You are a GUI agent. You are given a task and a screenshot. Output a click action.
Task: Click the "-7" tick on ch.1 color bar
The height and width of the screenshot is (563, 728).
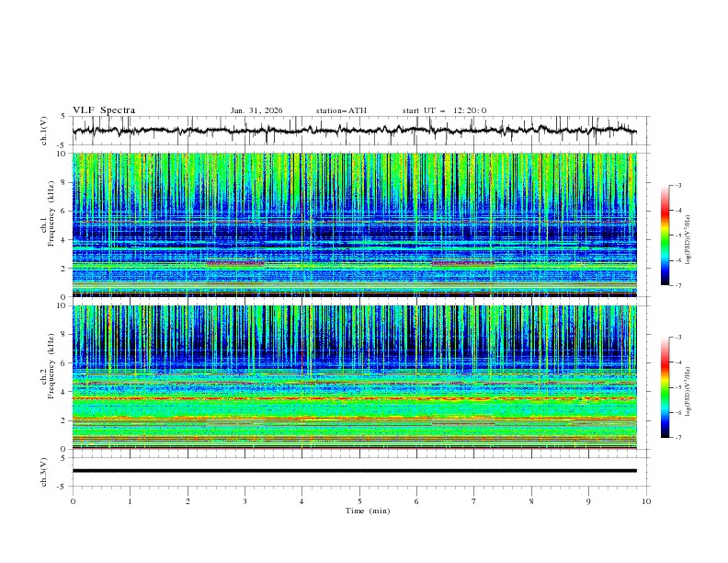(677, 285)
